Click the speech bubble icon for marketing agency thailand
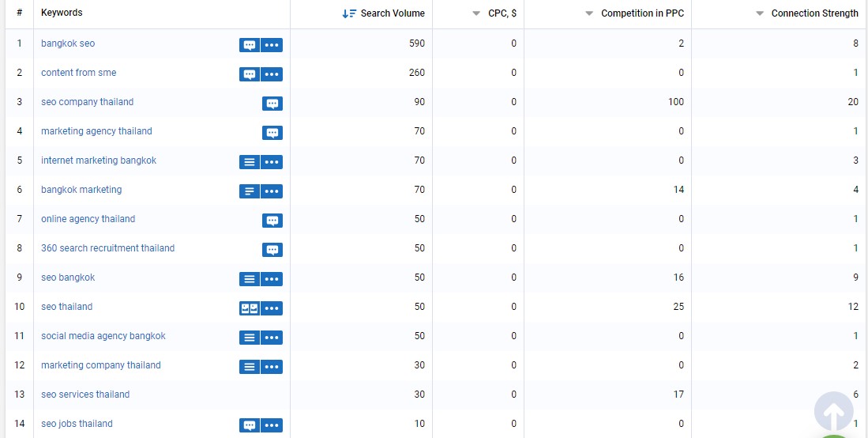The height and width of the screenshot is (438, 868). click(272, 133)
